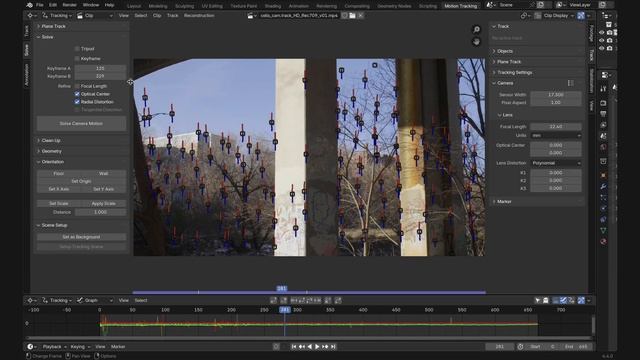Click the Blender logo icon
The image size is (640, 360).
(29, 5)
